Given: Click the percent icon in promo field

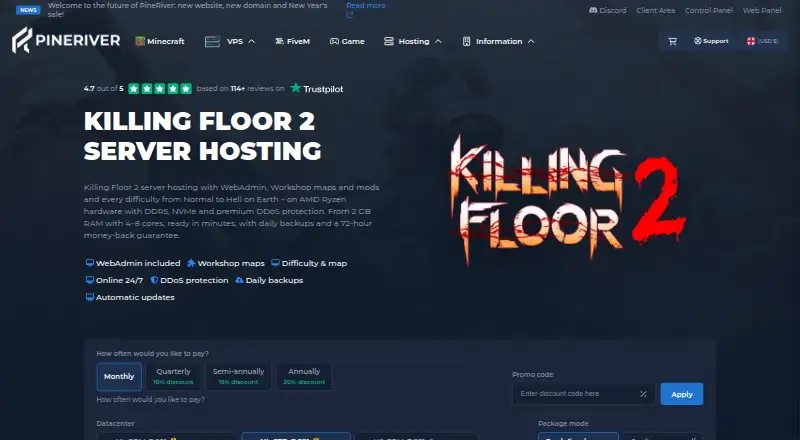Looking at the screenshot, I should tap(643, 394).
